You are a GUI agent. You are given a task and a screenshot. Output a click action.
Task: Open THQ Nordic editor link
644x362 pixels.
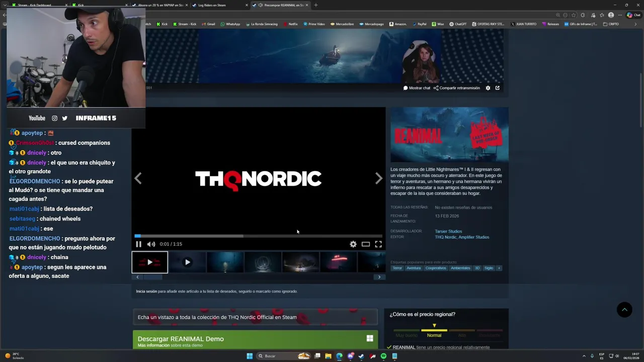tap(446, 237)
